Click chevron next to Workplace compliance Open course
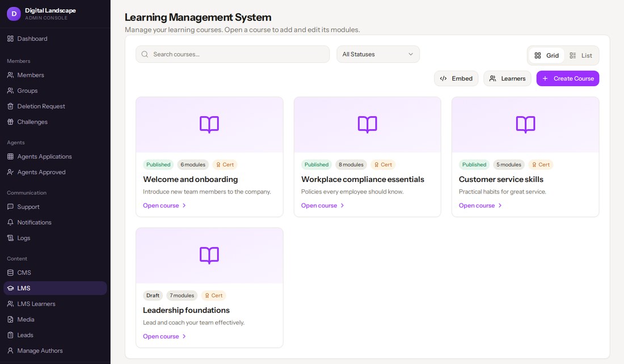 pos(342,206)
